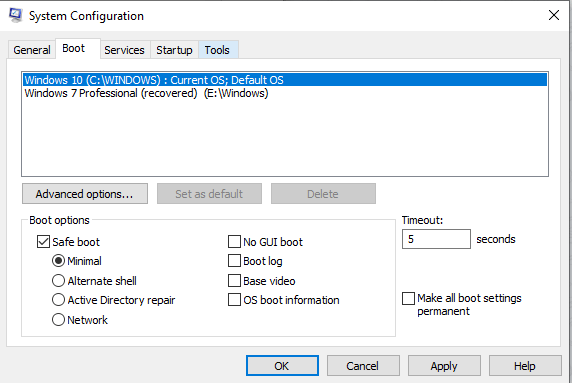Image resolution: width=572 pixels, height=383 pixels.
Task: Confirm with the OK button
Action: [282, 365]
